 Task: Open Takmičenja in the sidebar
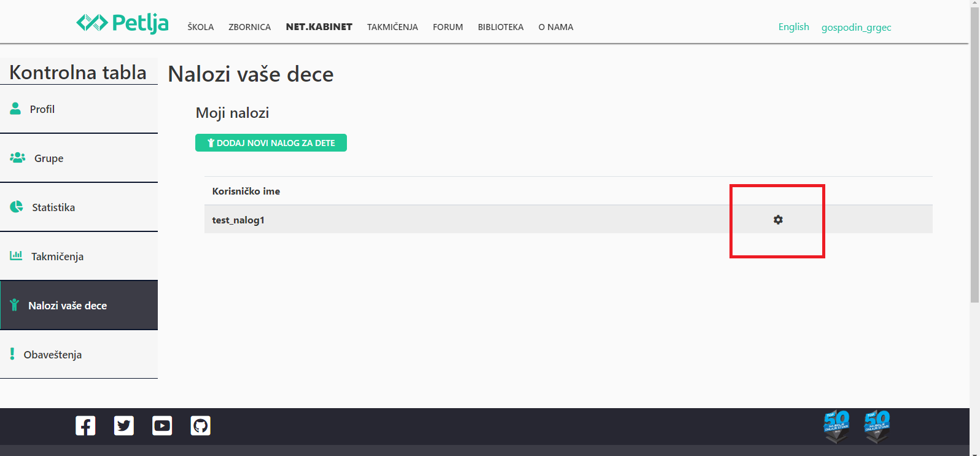point(79,257)
